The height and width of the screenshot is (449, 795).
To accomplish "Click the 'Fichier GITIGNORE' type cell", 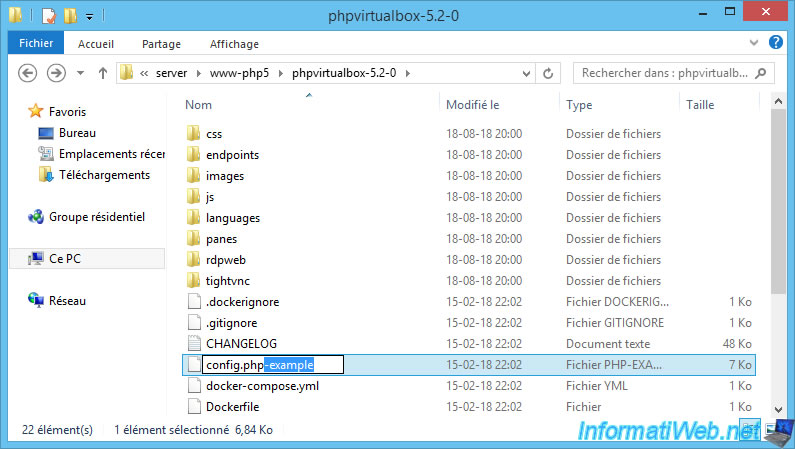I will pos(615,322).
